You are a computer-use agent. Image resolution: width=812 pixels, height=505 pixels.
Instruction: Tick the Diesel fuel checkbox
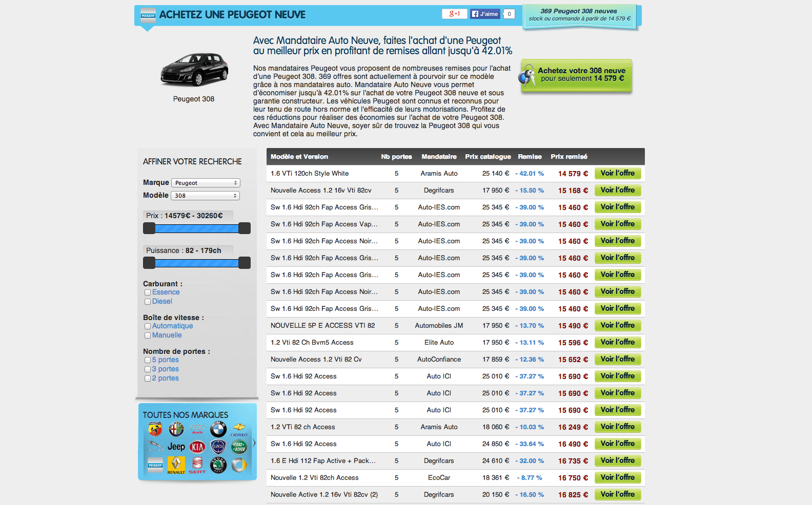click(148, 302)
